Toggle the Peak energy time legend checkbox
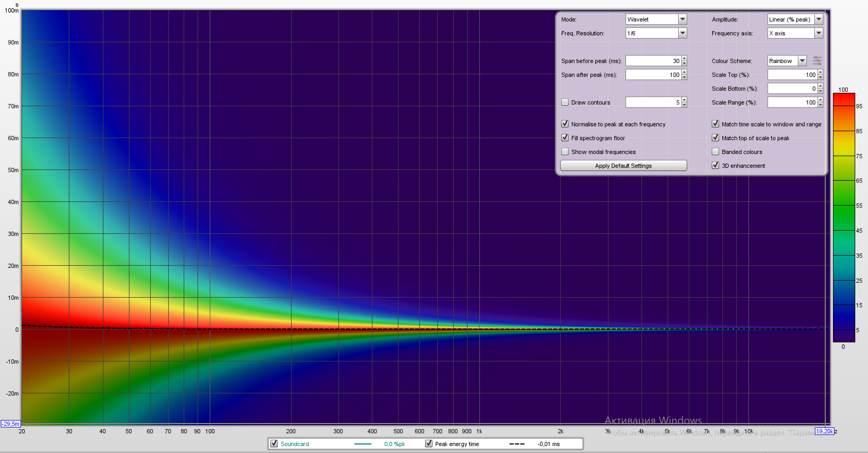Image resolution: width=868 pixels, height=453 pixels. 429,444
